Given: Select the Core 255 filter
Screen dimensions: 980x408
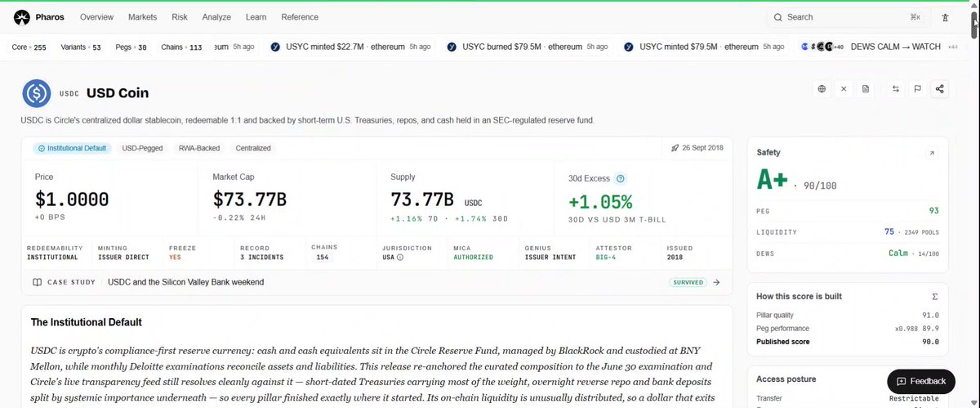Looking at the screenshot, I should (x=29, y=47).
